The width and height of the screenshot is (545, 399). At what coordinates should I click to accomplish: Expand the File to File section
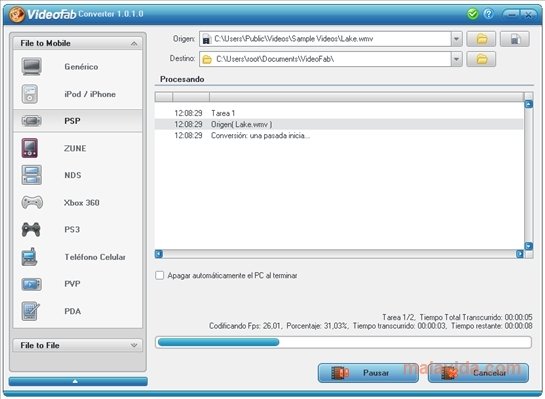[x=134, y=345]
